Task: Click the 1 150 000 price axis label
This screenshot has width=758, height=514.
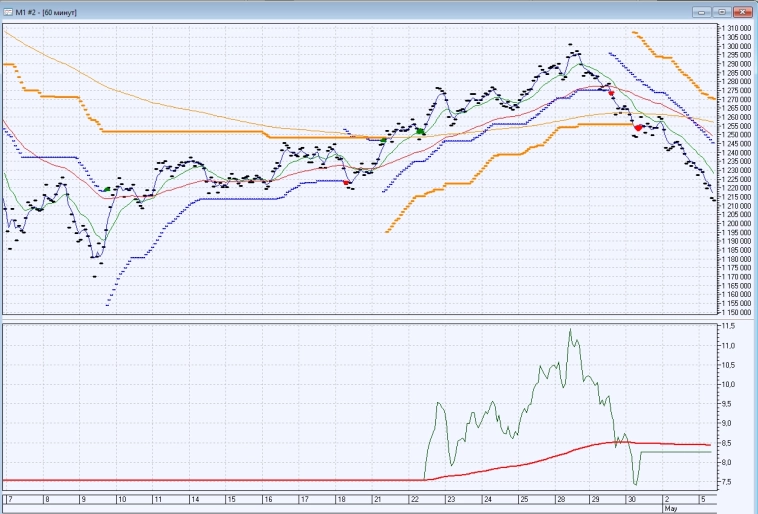Action: 736,312
